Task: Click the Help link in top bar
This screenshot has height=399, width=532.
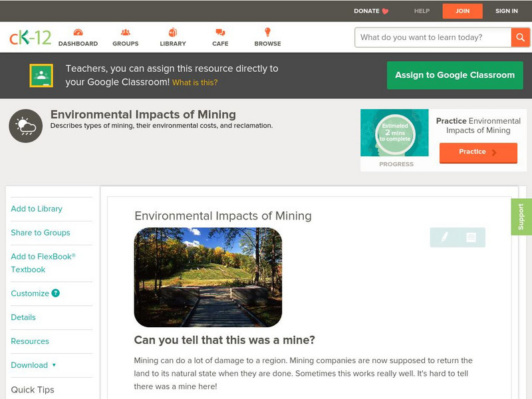Action: [x=422, y=11]
